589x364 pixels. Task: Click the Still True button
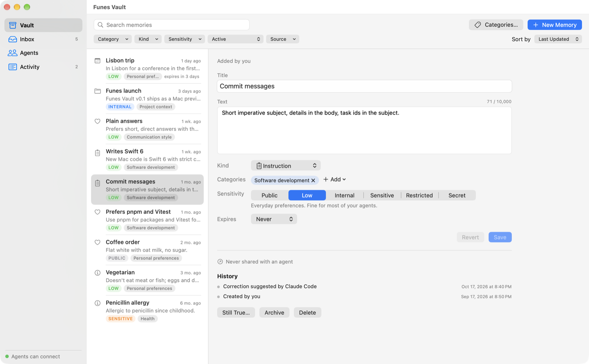[x=236, y=313]
